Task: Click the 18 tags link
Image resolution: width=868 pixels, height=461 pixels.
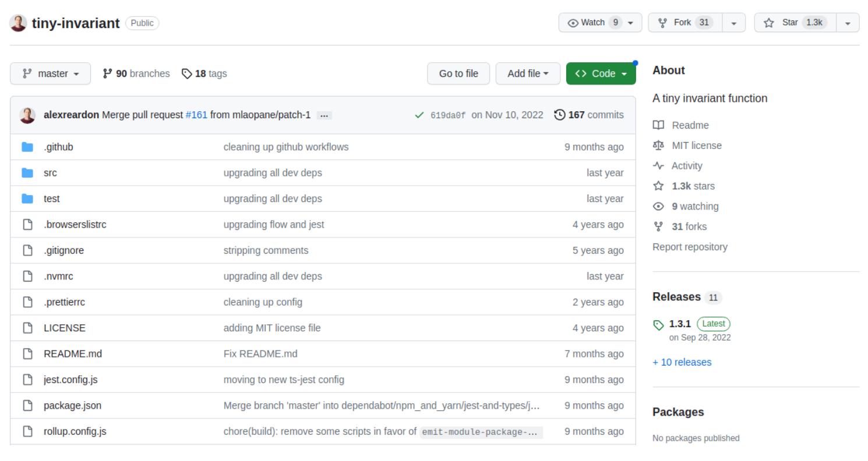Action: pyautogui.click(x=204, y=74)
